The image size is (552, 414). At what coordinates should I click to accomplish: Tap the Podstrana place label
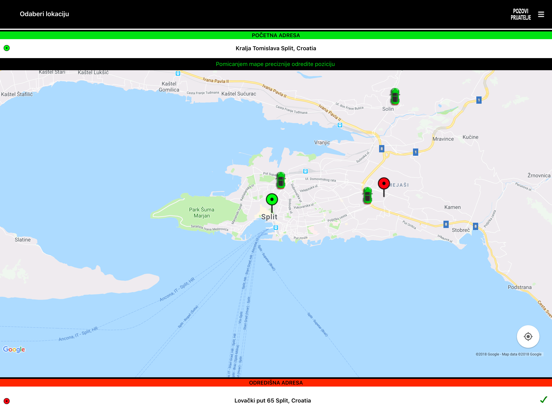(x=520, y=287)
